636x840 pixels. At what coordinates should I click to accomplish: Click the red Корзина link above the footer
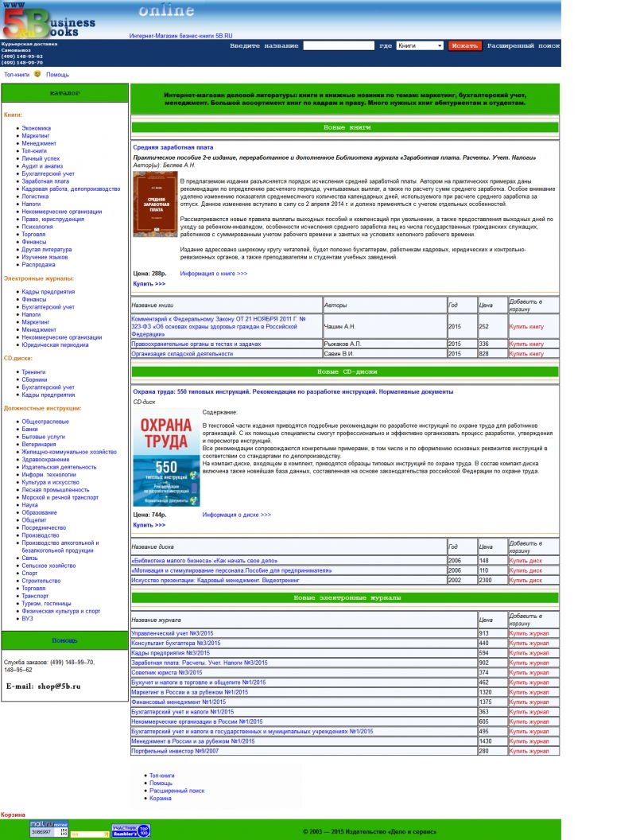13,815
